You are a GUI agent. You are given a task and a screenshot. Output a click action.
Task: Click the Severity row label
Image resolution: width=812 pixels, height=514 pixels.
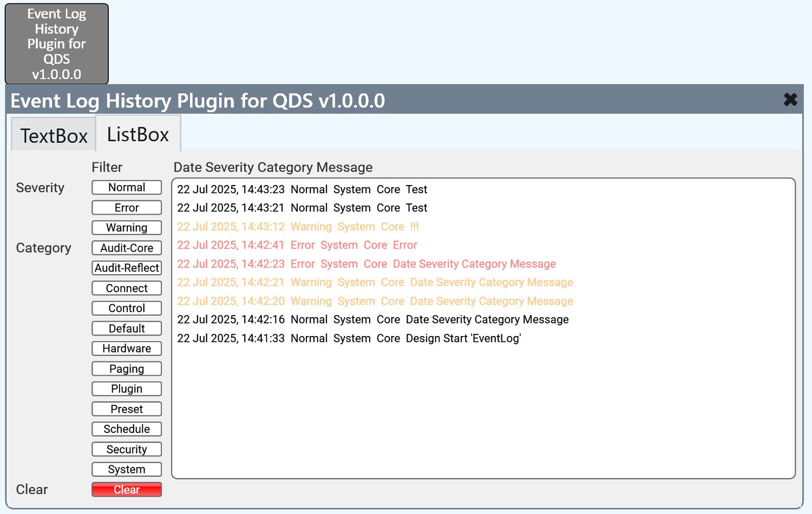click(x=40, y=188)
